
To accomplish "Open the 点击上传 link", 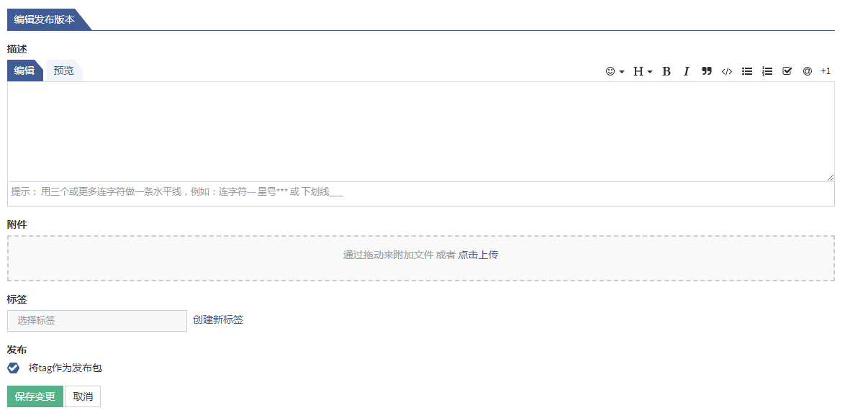I will [478, 255].
